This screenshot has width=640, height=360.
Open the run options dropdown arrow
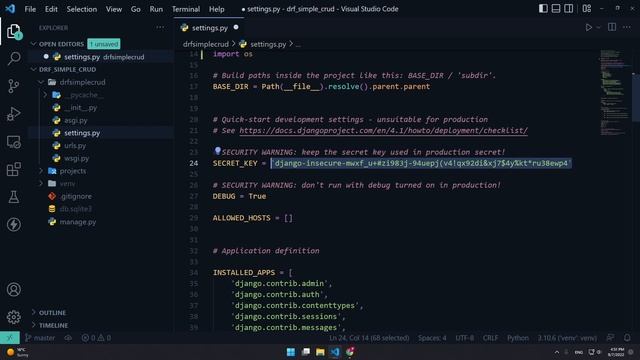[598, 28]
